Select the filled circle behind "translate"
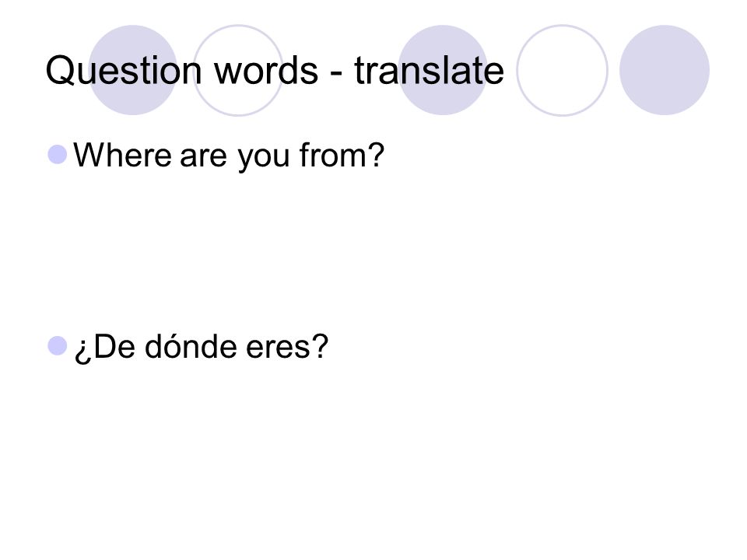 [x=443, y=70]
